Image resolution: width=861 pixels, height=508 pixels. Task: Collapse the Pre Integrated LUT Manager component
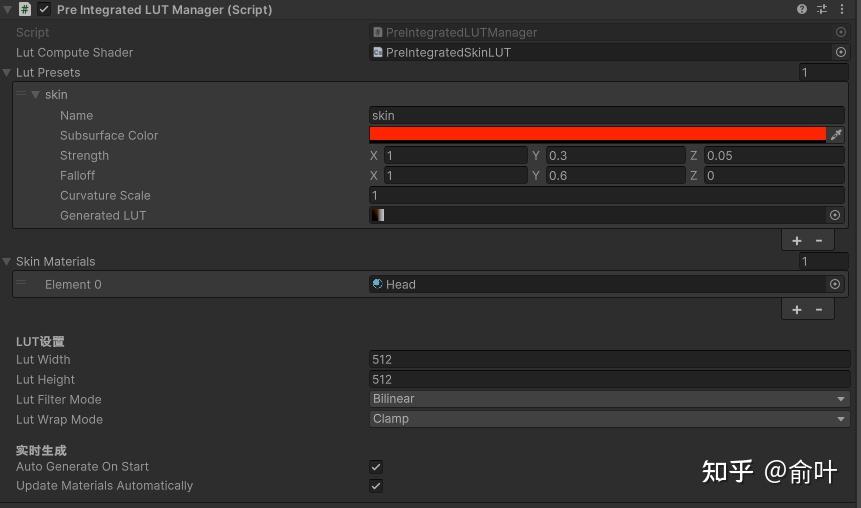(7, 9)
